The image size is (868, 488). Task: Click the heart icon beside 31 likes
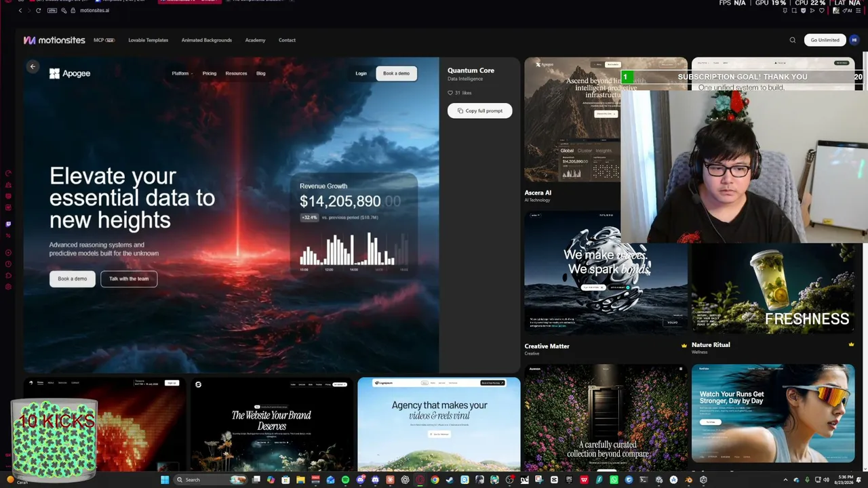(x=450, y=93)
